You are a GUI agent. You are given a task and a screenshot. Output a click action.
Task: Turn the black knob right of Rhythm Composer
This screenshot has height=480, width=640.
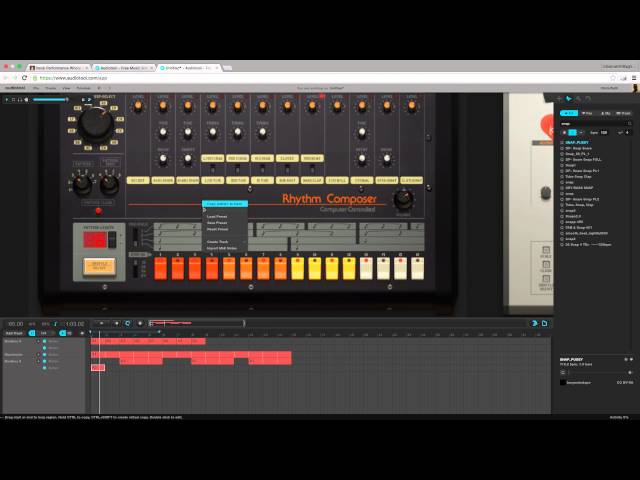pos(403,200)
